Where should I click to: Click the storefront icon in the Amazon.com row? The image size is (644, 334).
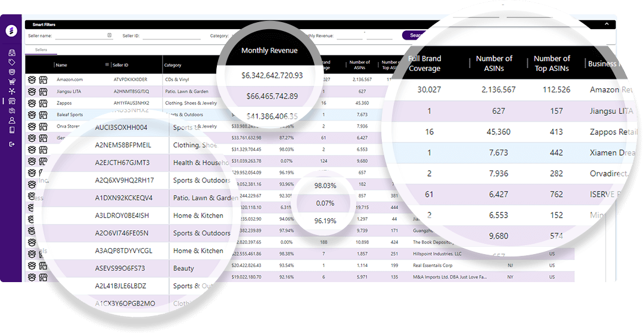43,80
